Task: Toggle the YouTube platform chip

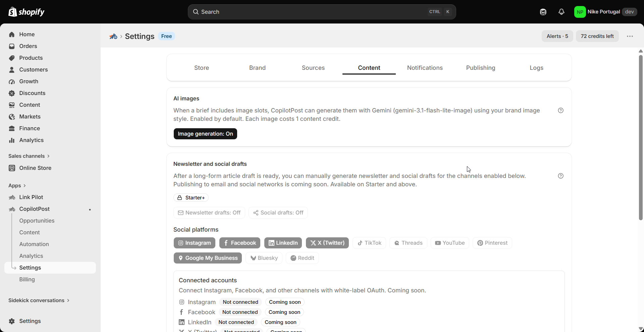Action: pos(450,243)
